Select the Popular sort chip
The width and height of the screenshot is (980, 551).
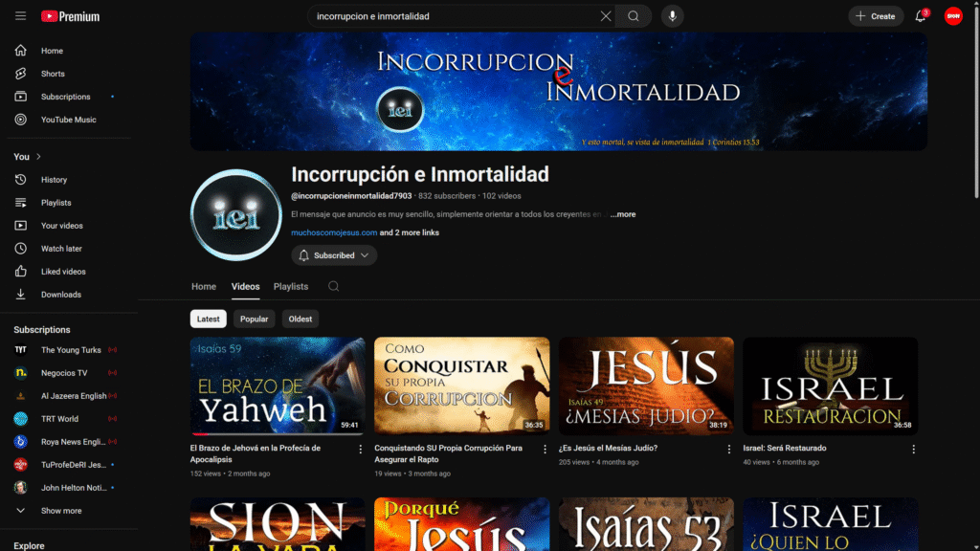tap(254, 320)
